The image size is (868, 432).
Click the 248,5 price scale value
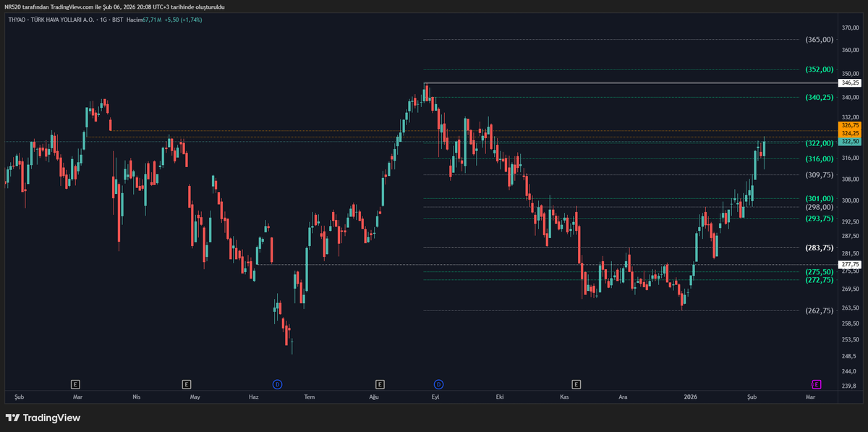click(x=849, y=356)
